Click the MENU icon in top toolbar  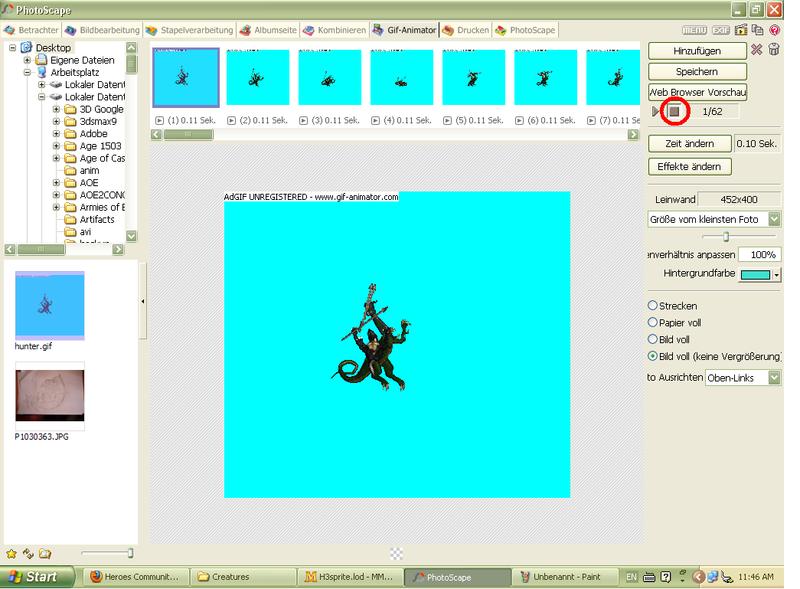[694, 30]
